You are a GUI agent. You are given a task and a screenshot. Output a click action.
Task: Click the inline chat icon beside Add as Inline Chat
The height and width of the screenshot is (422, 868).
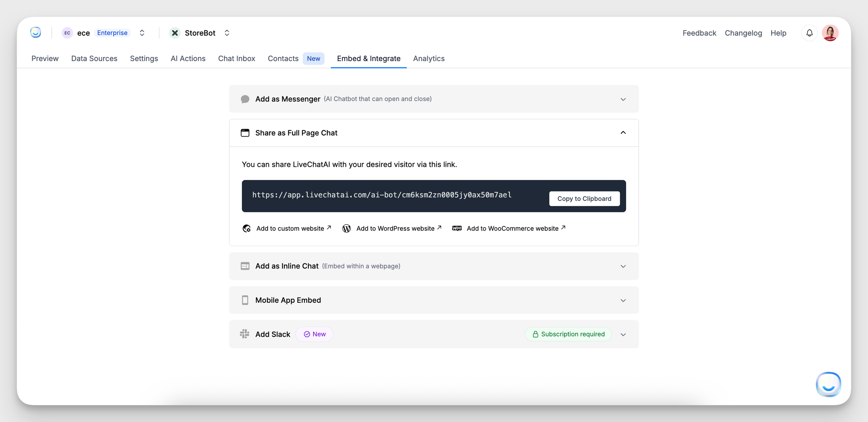click(x=245, y=266)
